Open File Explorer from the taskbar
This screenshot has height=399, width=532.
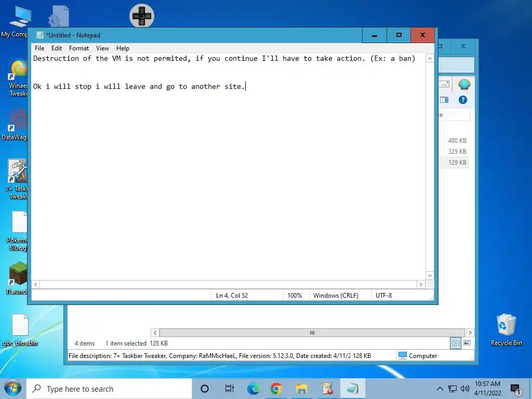click(301, 389)
